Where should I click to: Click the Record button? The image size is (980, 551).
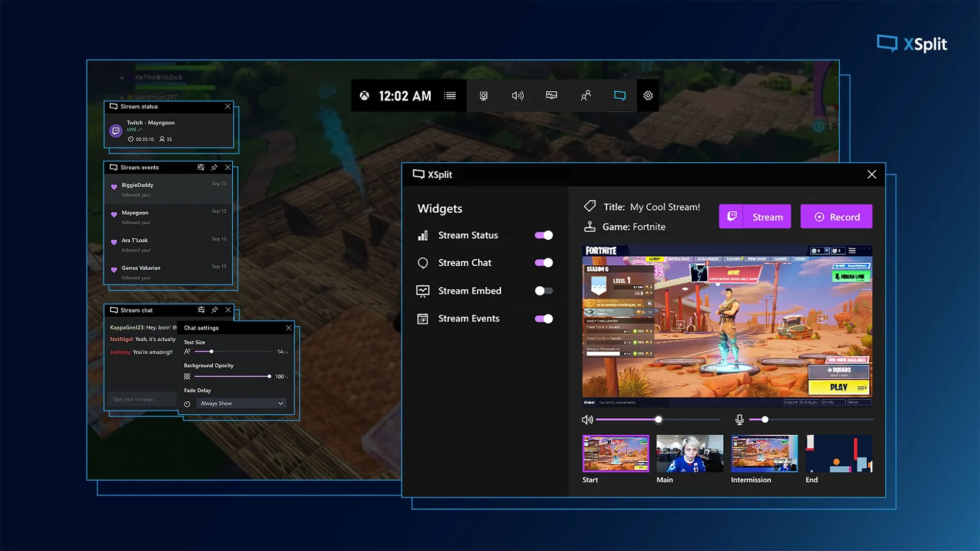click(x=836, y=216)
